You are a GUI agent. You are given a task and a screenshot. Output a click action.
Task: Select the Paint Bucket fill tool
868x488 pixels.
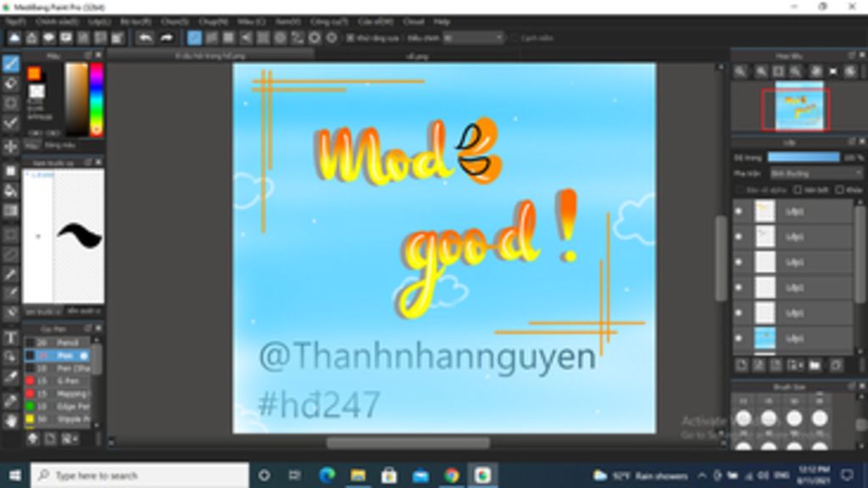8,191
